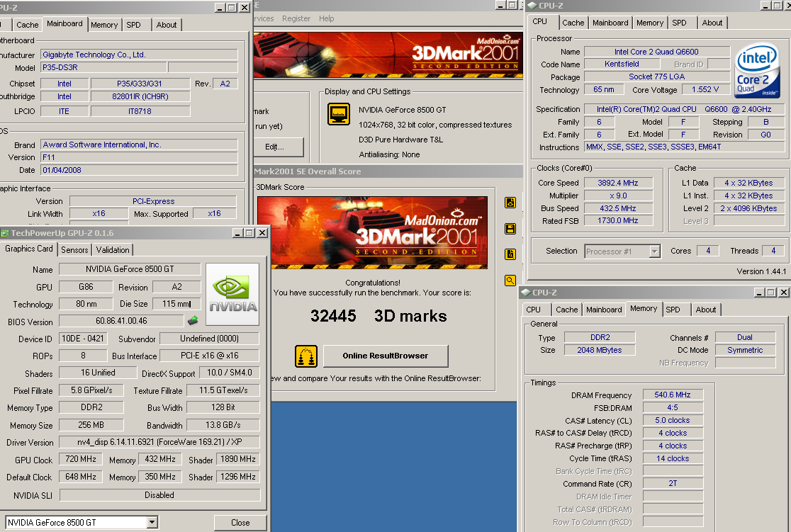This screenshot has width=791, height=532.
Task: Click the FSB:DRAM ratio 4:5 value
Action: 673,407
